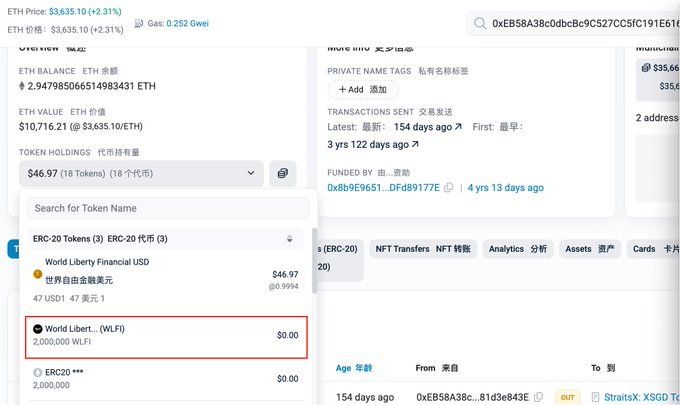
Task: Open token holdings wallet view icon
Action: click(x=283, y=173)
